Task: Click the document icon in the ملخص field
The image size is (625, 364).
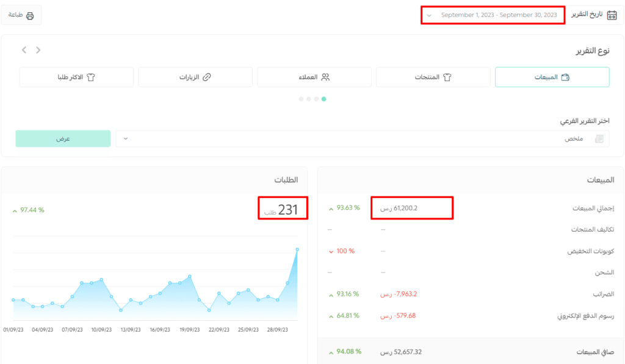Action: (x=599, y=138)
